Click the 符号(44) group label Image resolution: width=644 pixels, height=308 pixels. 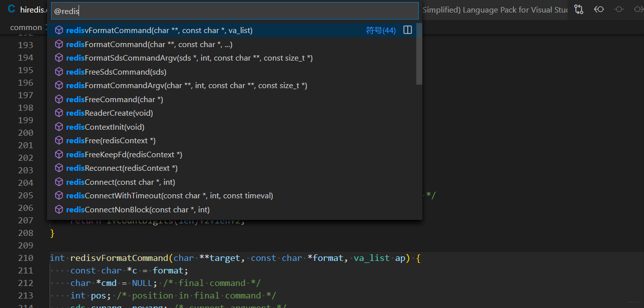(381, 31)
